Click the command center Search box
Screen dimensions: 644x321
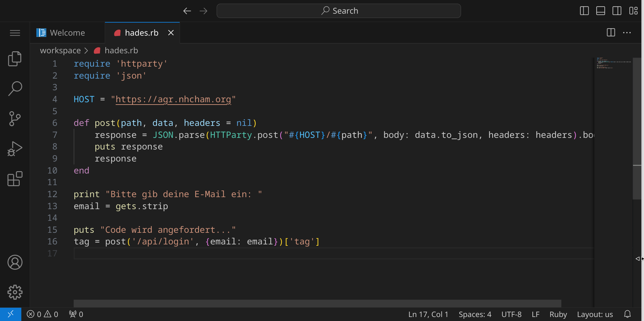(x=339, y=11)
